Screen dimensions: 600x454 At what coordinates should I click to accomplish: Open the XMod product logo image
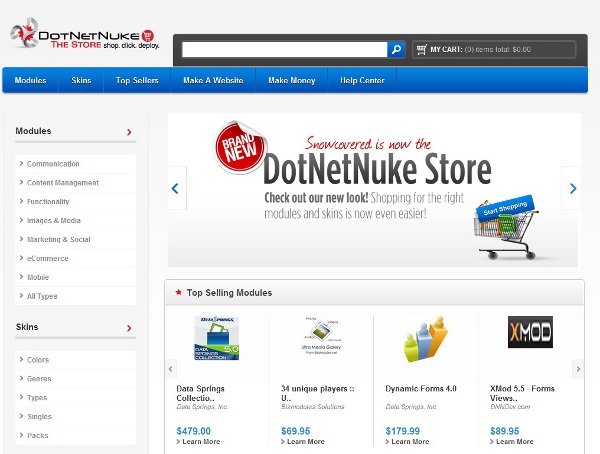530,332
